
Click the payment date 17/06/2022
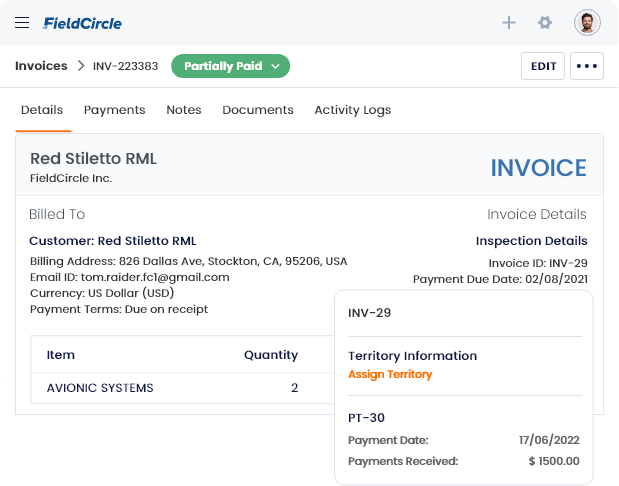click(x=549, y=440)
